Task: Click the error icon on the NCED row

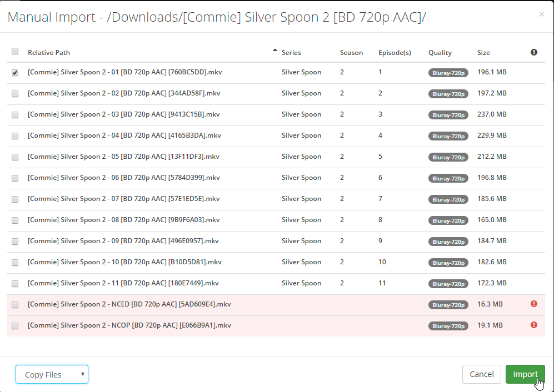Action: click(x=533, y=304)
